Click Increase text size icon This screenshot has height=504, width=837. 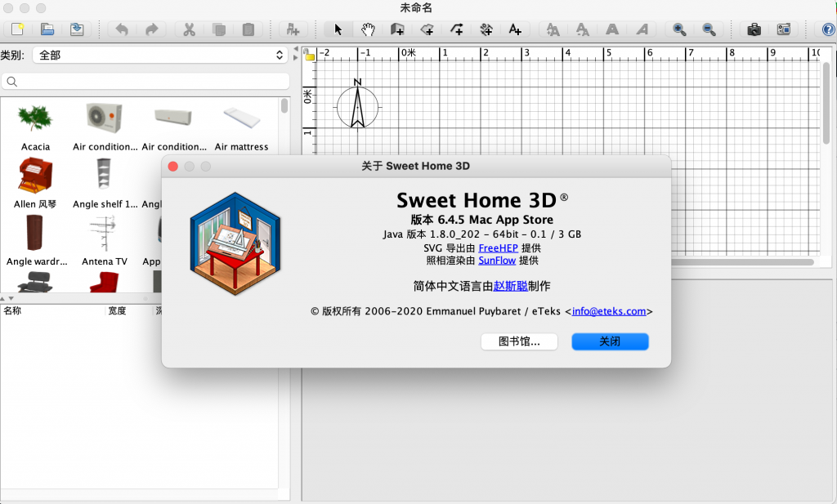pos(553,29)
